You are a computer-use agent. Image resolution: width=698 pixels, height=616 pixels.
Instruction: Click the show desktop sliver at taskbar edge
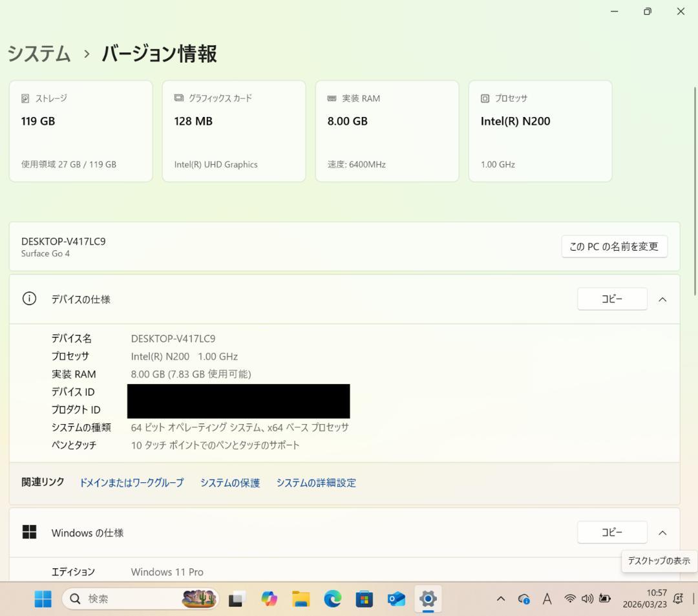[693, 599]
